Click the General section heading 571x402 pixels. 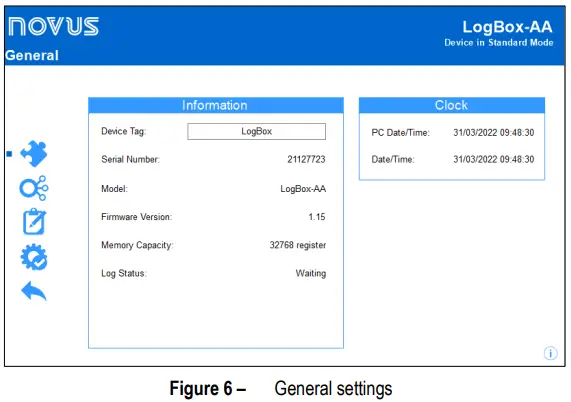point(32,55)
